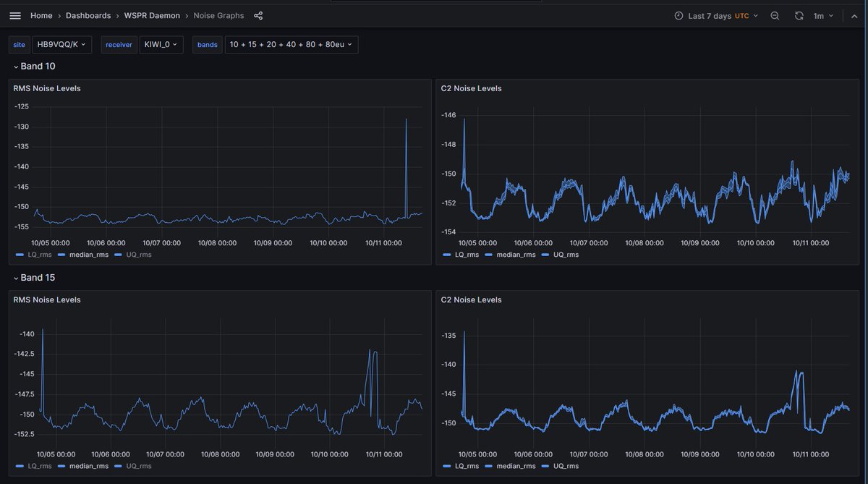Toggle median_rms series in Band 10 RMS panel

pyautogui.click(x=90, y=255)
